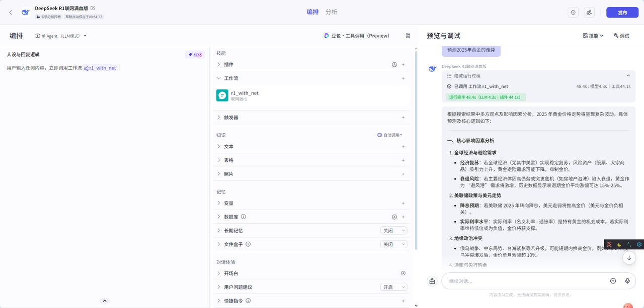This screenshot has height=308, width=644.
Task: Open the version history clock icon
Action: [573, 13]
